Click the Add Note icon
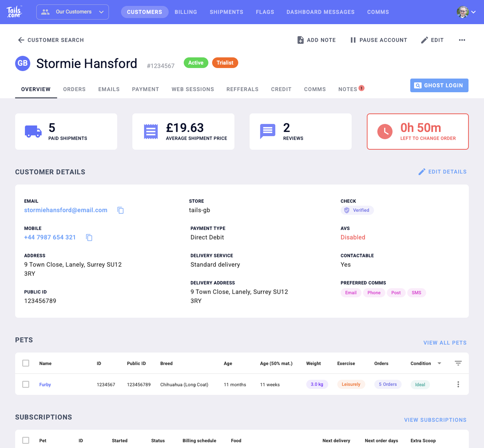Screen dimensions: 484x448 tap(300, 40)
